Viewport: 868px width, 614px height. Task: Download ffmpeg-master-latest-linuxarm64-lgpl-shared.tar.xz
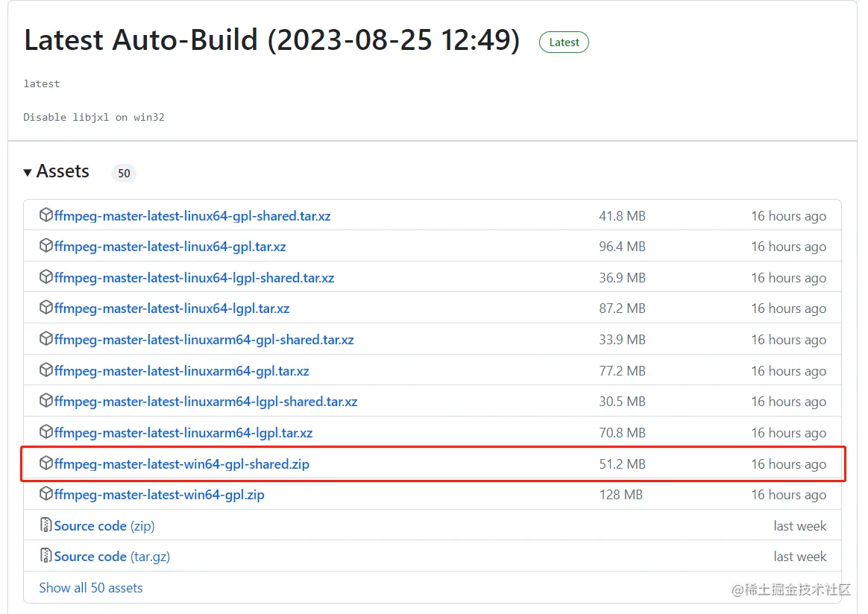[x=206, y=402]
